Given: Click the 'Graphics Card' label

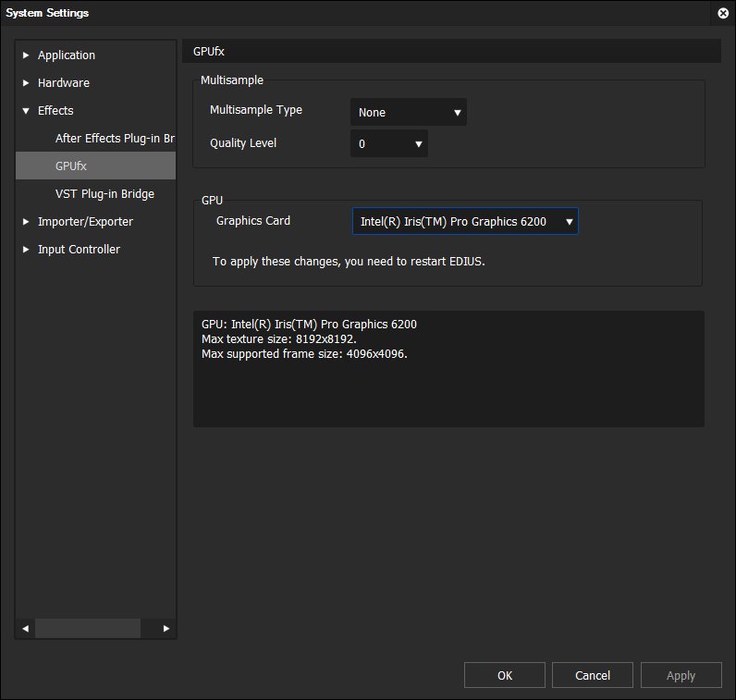Looking at the screenshot, I should 253,221.
